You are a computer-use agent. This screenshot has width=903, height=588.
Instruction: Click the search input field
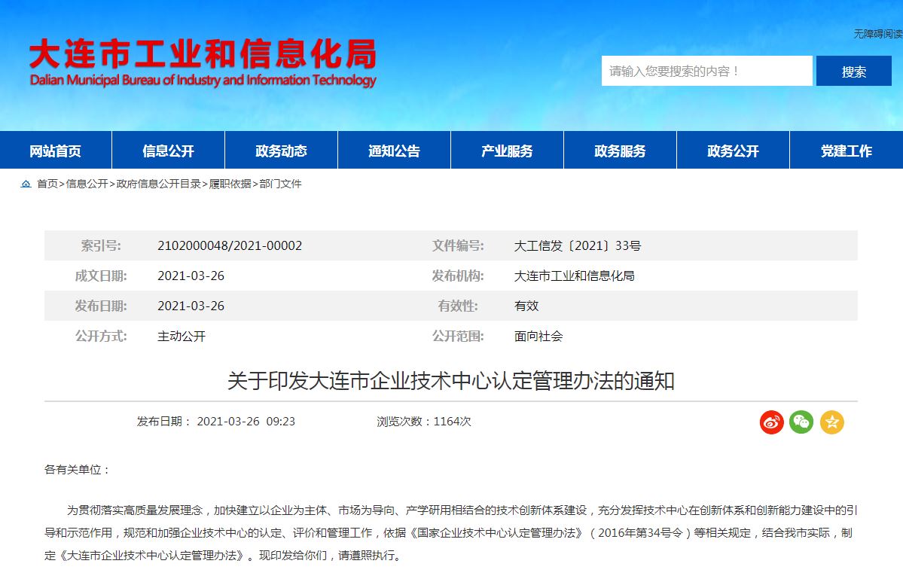click(x=706, y=71)
